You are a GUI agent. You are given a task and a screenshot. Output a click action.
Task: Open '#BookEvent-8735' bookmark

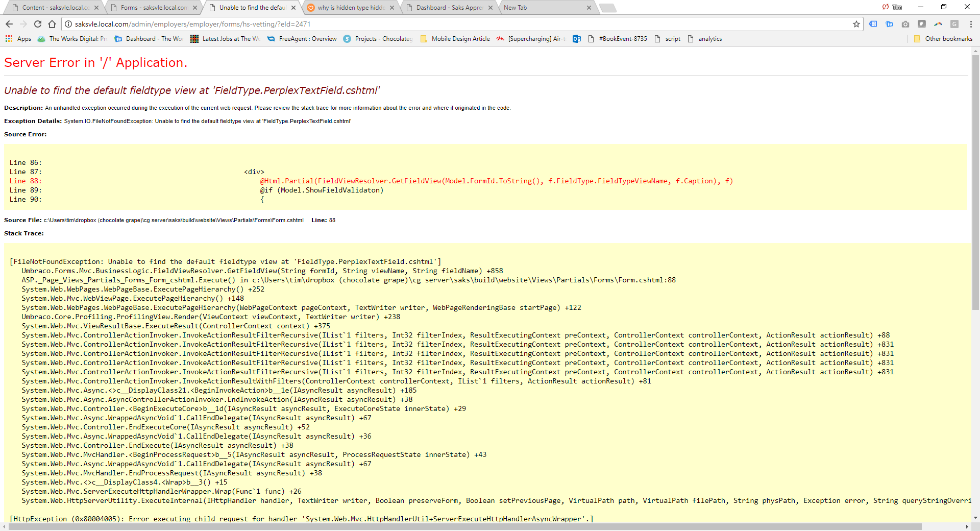[x=618, y=39]
